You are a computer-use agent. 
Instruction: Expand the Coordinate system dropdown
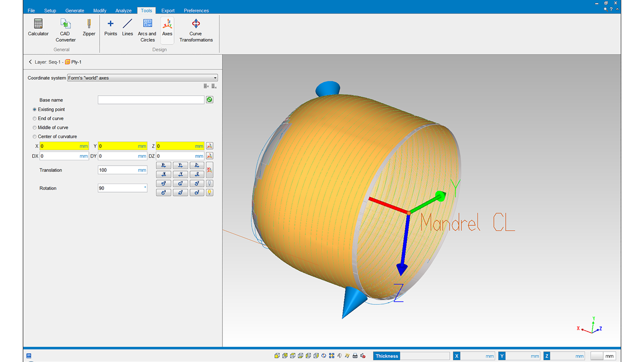point(215,78)
